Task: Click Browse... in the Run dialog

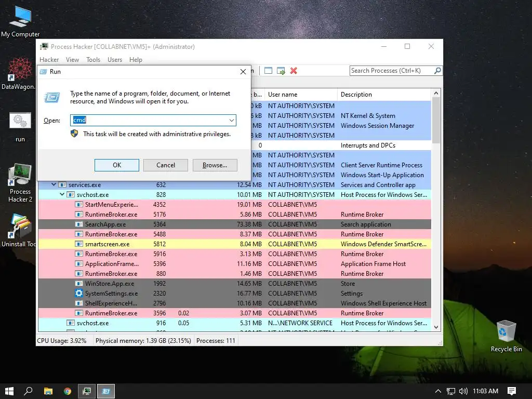Action: coord(215,165)
